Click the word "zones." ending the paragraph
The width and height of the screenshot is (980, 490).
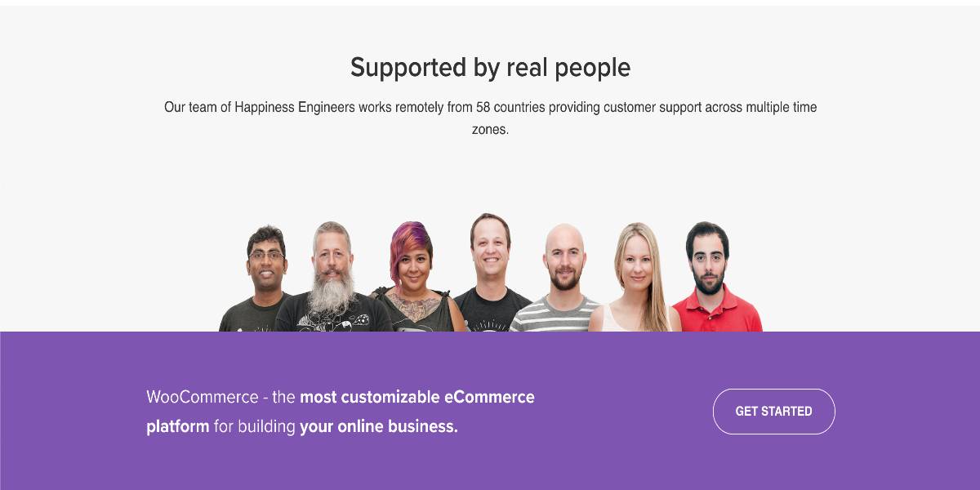pos(490,129)
